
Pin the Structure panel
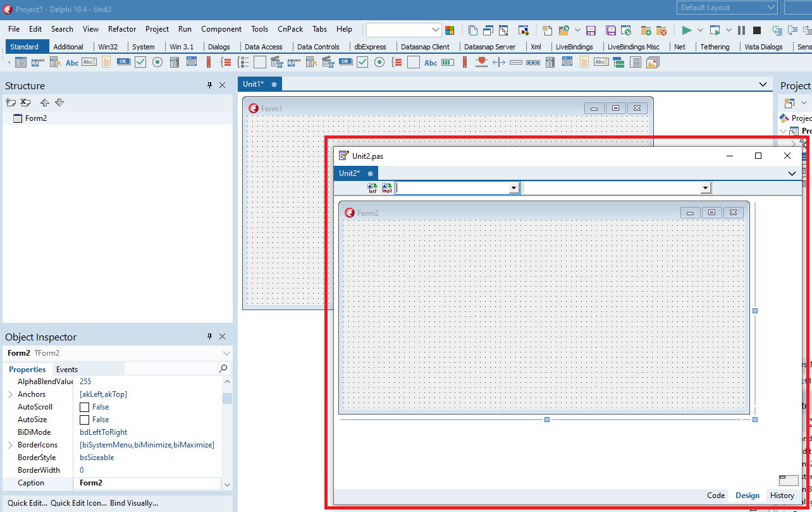click(x=210, y=85)
